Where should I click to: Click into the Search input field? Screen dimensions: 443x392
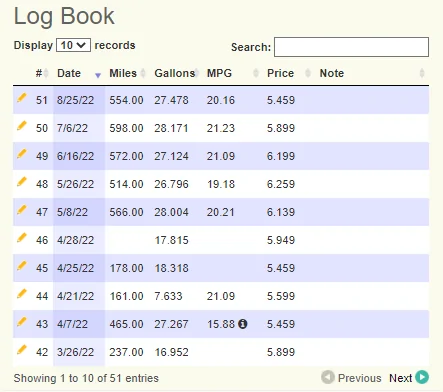(x=351, y=47)
